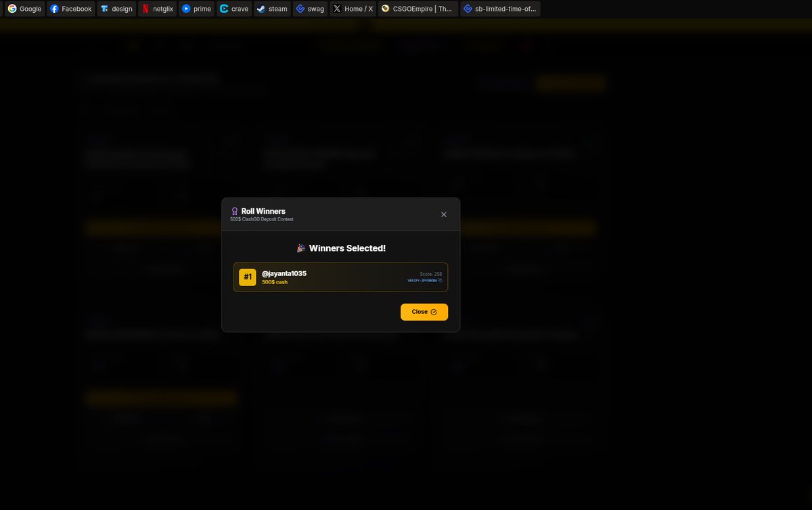Click the 500$ ClashGG Deposit Contest subtitle
The image size is (812, 510).
(x=262, y=220)
